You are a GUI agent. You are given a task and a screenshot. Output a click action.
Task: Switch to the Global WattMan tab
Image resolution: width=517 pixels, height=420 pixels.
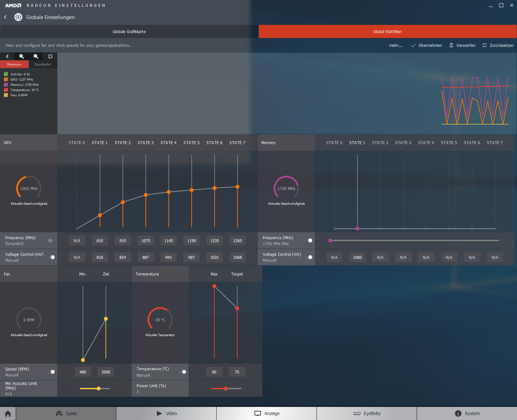click(x=388, y=31)
